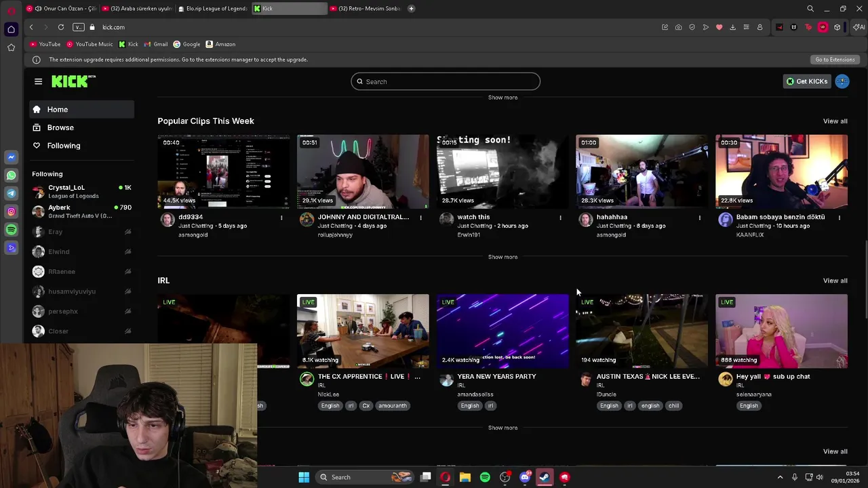868x488 pixels.
Task: Open options for Babam sobaya benzin clip
Action: click(839, 218)
